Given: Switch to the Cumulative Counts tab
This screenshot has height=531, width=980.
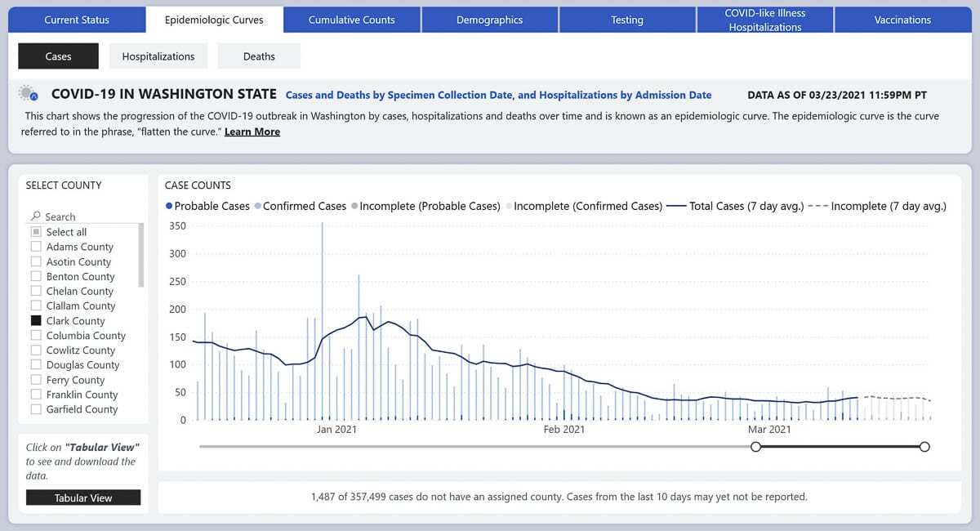Looking at the screenshot, I should [x=352, y=20].
